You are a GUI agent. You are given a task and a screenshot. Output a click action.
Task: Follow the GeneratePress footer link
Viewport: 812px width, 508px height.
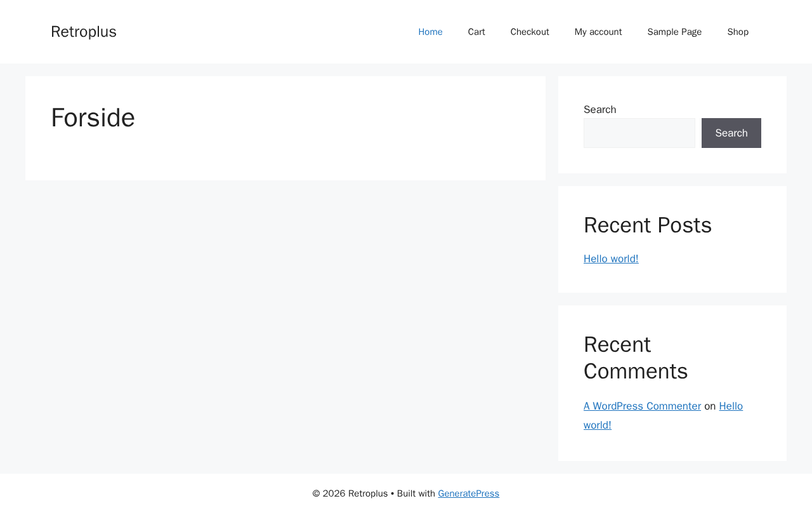coord(469,493)
